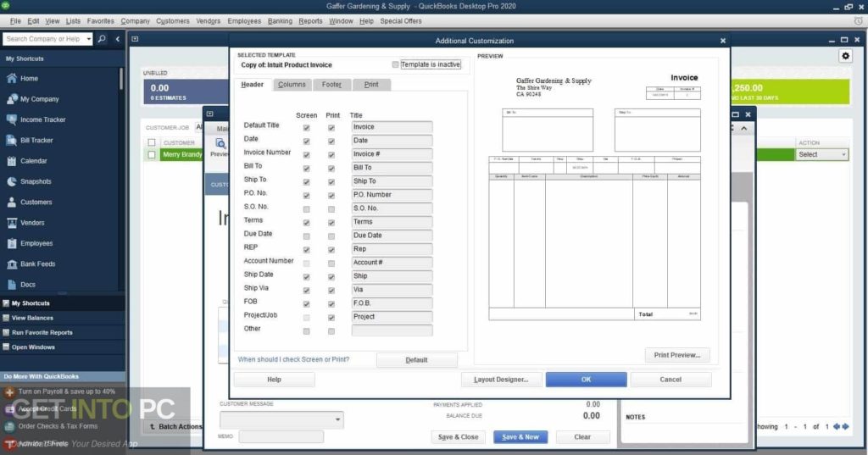Viewport: 868px width, 455px height.
Task: Click the invoice preview thumbnail
Action: [594, 197]
